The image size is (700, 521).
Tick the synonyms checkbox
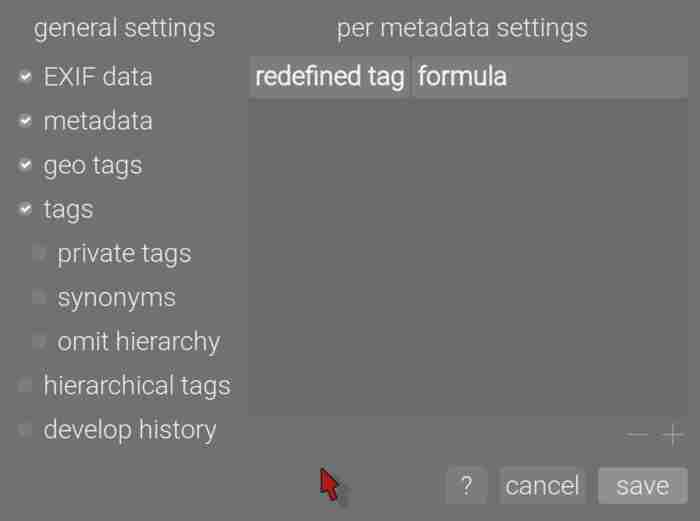[x=39, y=297]
